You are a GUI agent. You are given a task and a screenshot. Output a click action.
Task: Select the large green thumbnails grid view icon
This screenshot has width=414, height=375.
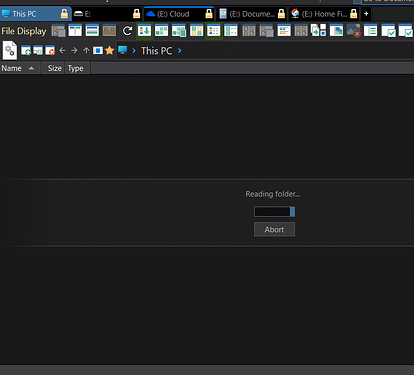[x=162, y=31]
